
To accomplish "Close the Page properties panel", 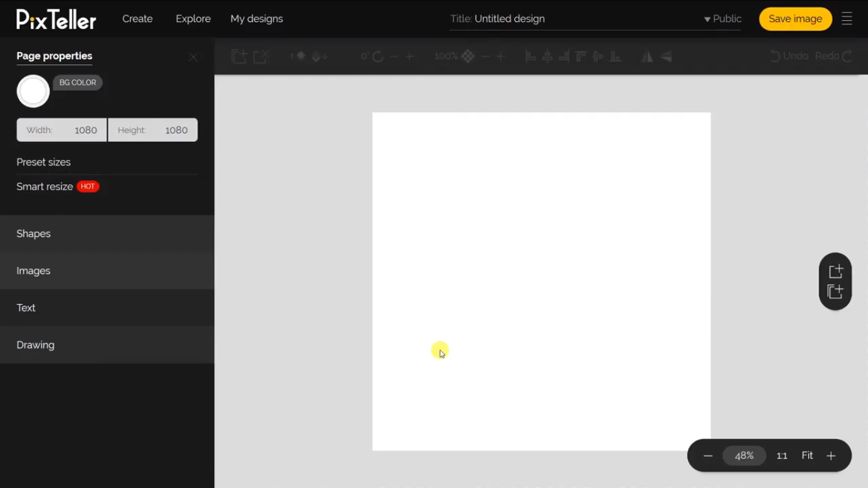I will click(193, 57).
